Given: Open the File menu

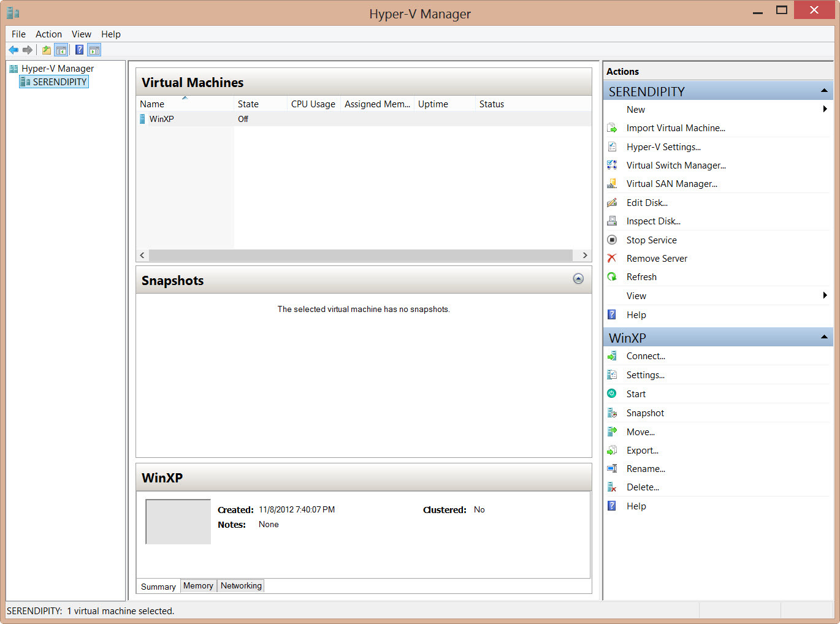Looking at the screenshot, I should click(19, 34).
